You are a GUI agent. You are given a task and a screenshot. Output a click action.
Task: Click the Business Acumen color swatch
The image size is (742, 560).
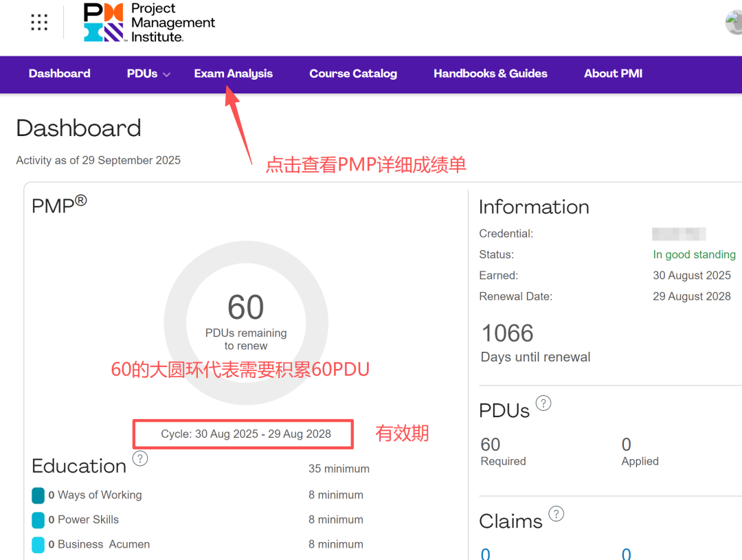(x=38, y=545)
